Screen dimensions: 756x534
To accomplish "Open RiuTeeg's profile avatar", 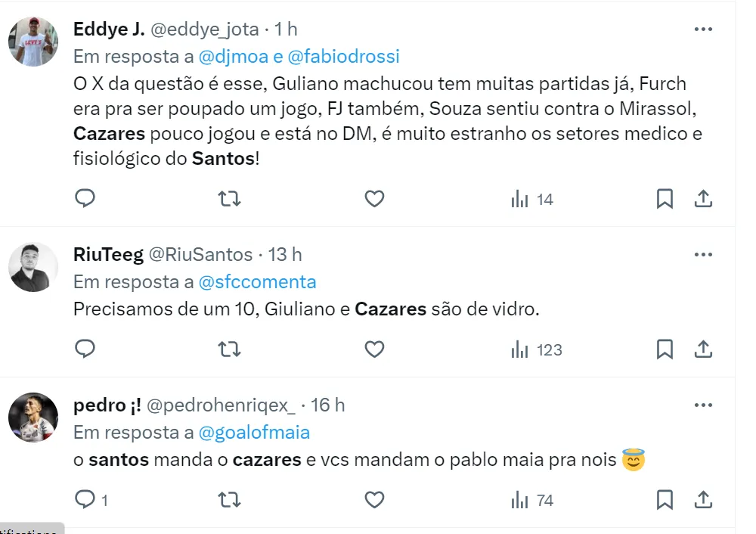I will [x=33, y=267].
